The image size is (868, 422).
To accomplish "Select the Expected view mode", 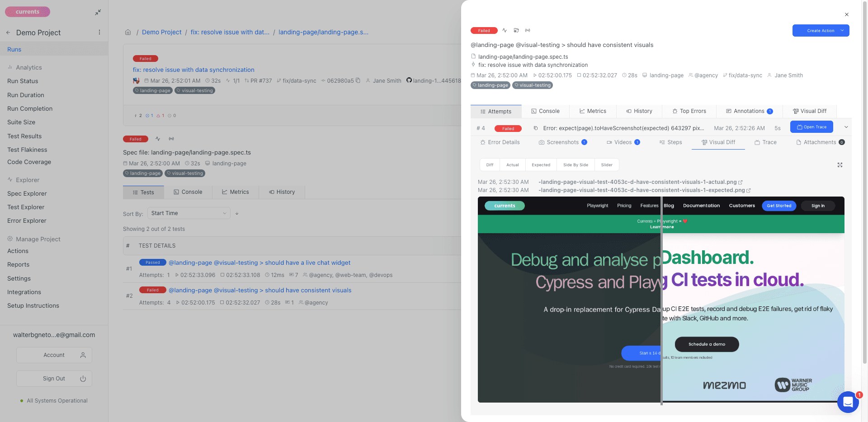I will [x=541, y=165].
